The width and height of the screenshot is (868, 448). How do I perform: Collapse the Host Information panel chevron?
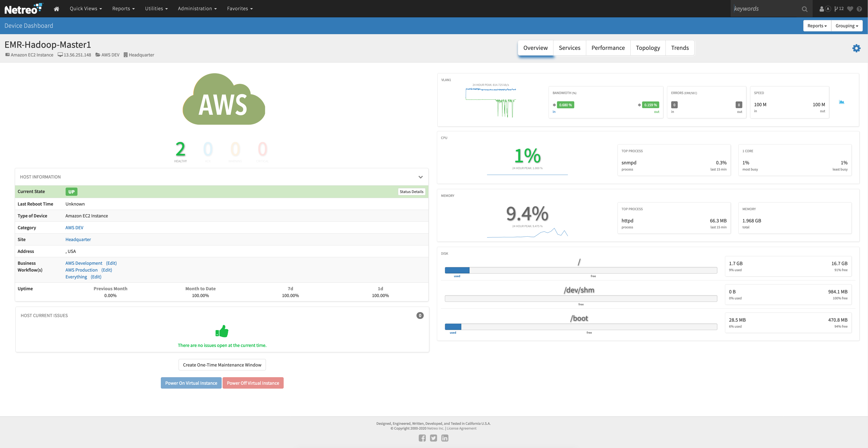421,177
